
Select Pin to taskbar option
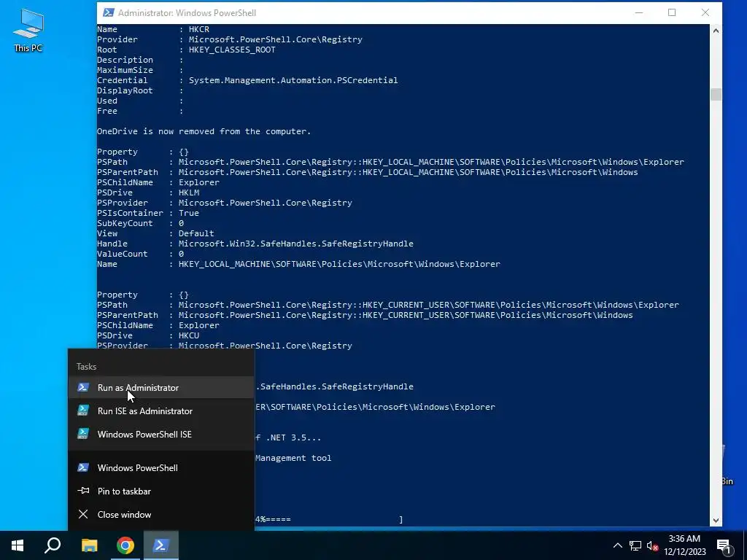[161, 491]
